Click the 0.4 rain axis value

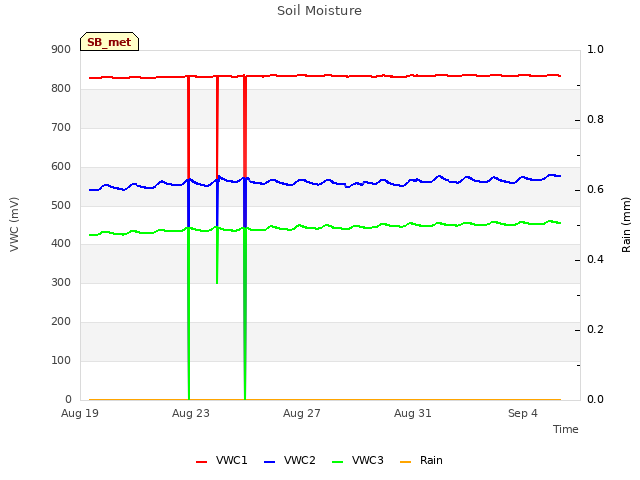(x=595, y=260)
